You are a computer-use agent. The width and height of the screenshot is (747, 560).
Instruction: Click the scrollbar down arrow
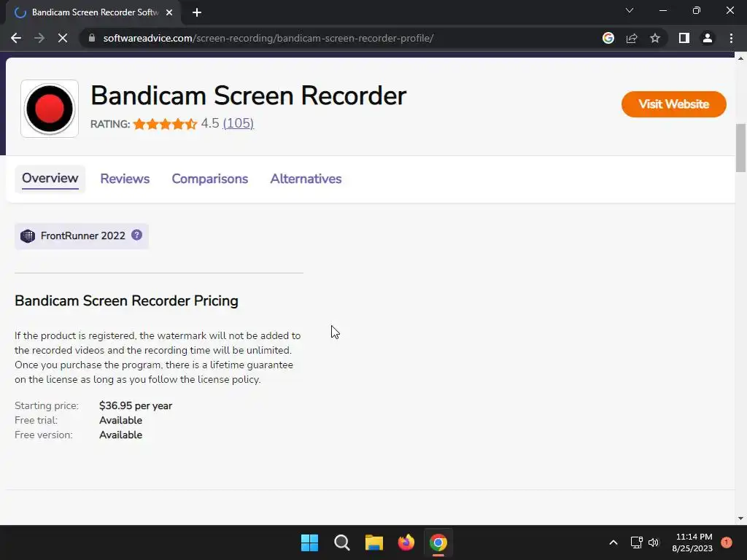point(740,518)
